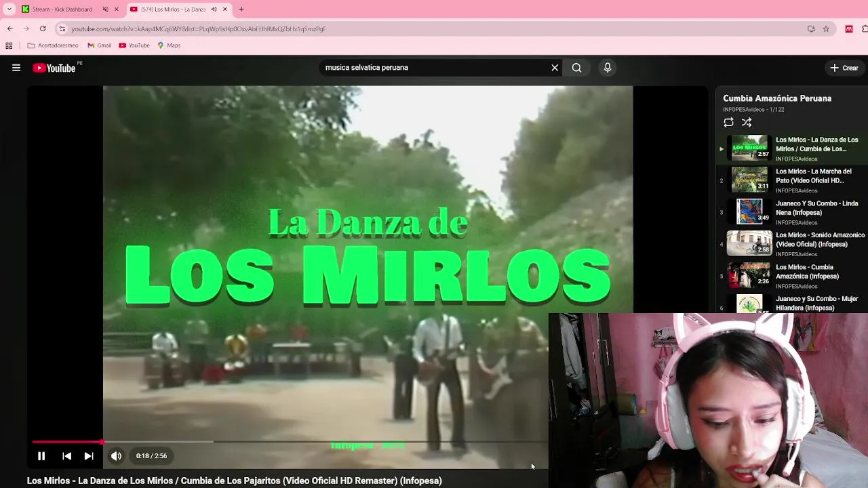Screen dimensions: 868x488
Task: Click the 3:11 La Marcha del Pato thumbnail
Action: coord(749,180)
